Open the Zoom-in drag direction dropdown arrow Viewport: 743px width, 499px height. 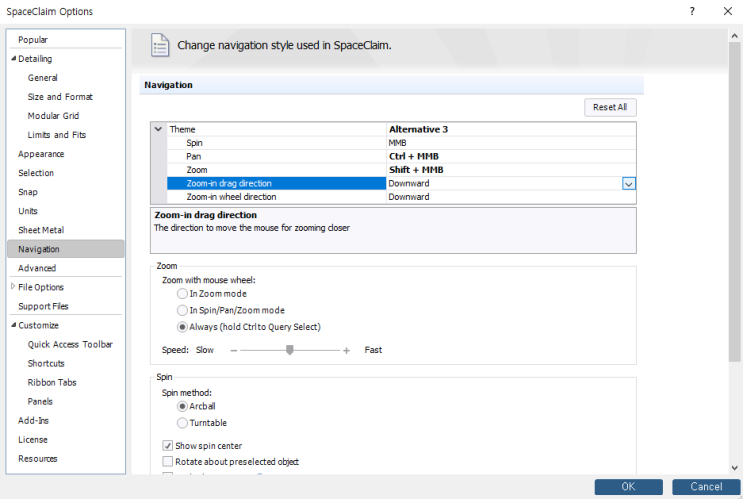point(628,184)
